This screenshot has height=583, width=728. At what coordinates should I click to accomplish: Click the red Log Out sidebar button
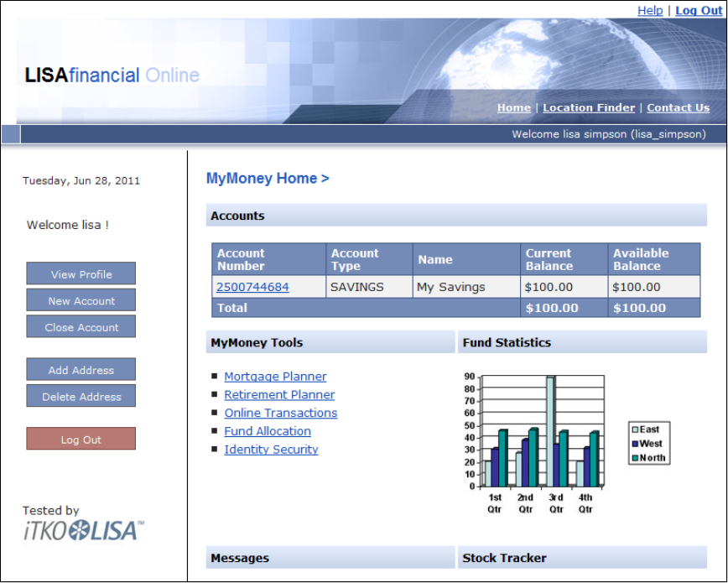(81, 439)
